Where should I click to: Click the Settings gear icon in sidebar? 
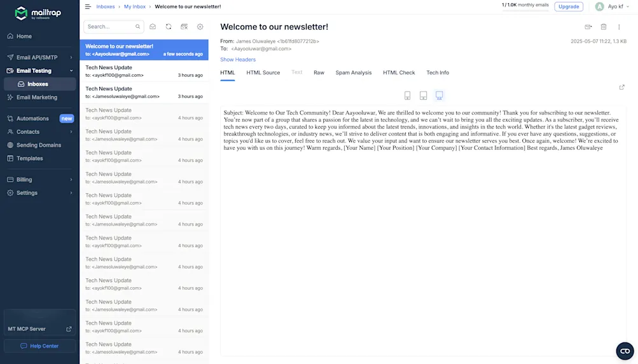click(x=10, y=193)
